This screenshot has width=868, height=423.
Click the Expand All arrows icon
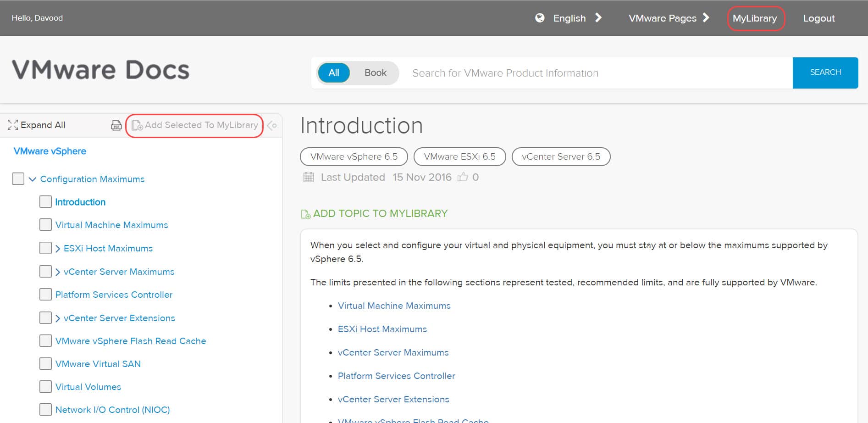tap(12, 125)
